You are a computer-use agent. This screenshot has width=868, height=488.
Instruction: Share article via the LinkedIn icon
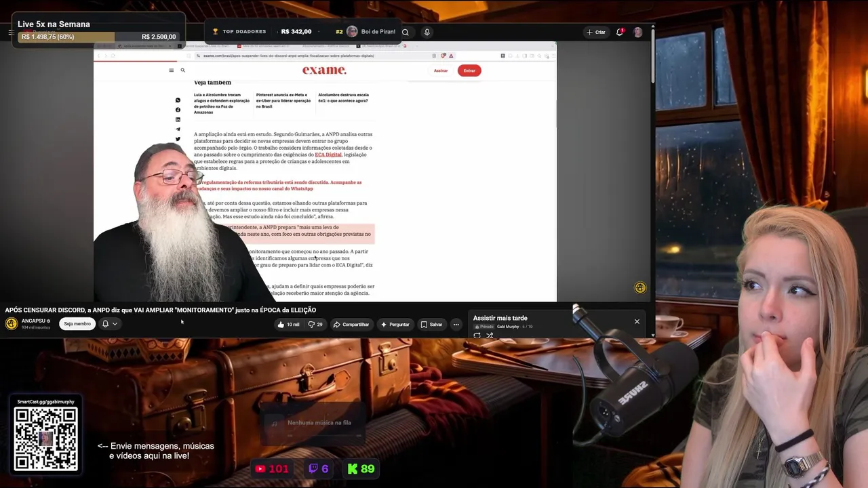pyautogui.click(x=178, y=119)
